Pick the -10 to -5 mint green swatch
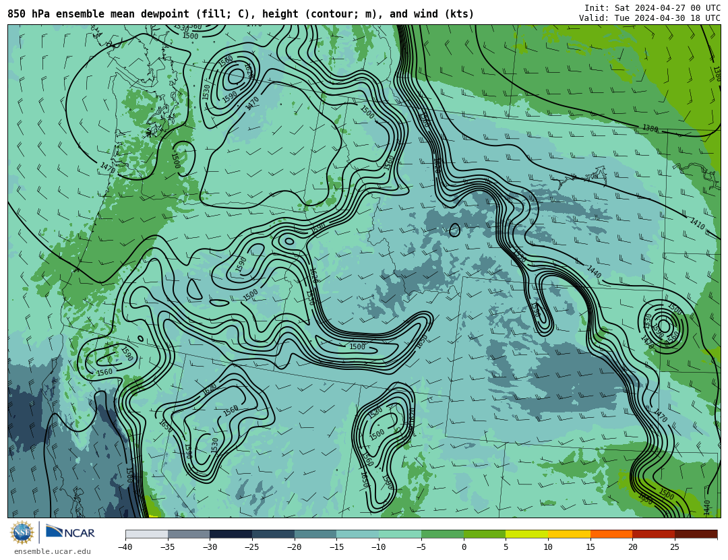728x560 pixels. click(x=400, y=534)
